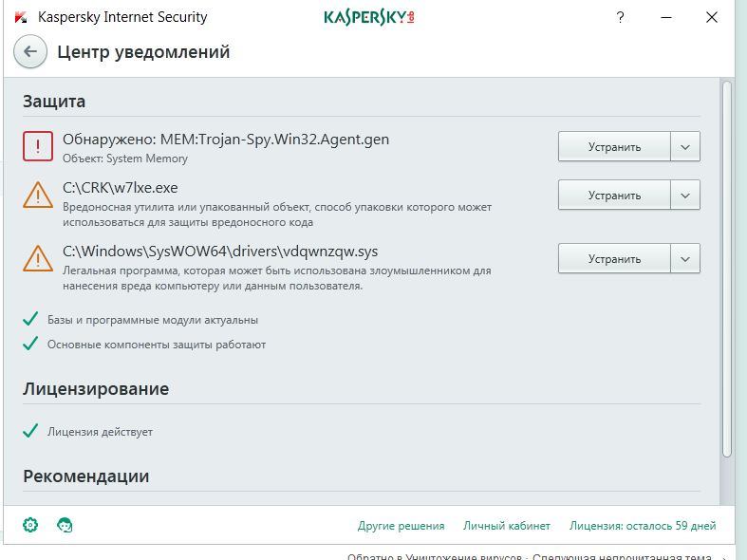Open Лицензия: осталось 59 дней link
The height and width of the screenshot is (560, 747).
coord(643,526)
